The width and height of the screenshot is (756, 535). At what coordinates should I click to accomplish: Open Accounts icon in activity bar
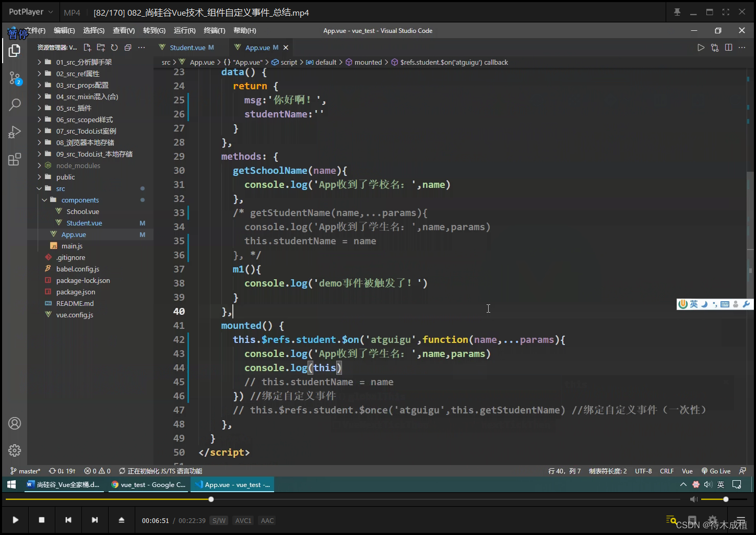(x=15, y=423)
